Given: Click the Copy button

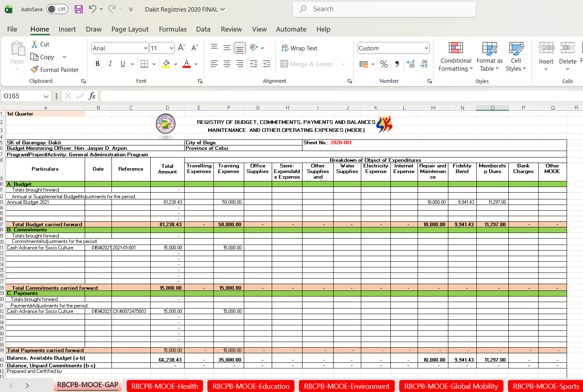Looking at the screenshot, I should pos(42,57).
